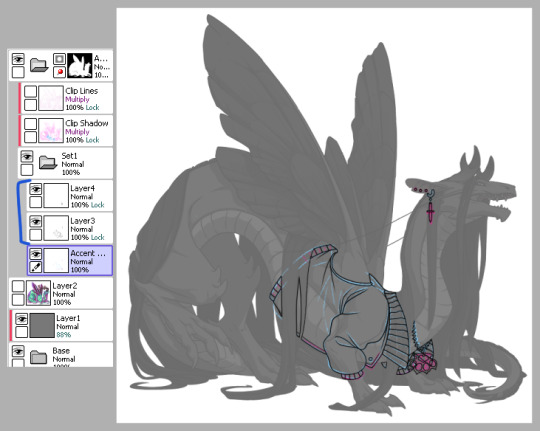Viewport: 540px width, 431px height.
Task: Select Layer2 colorful dragon thumbnail
Action: [x=38, y=293]
